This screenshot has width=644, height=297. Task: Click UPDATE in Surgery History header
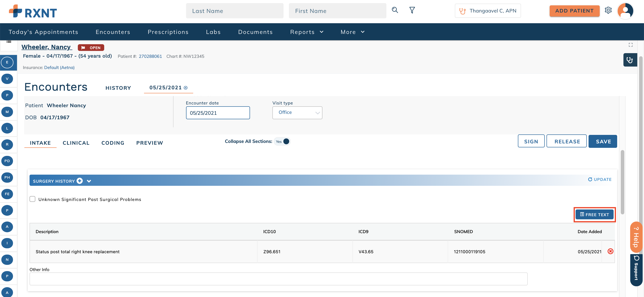pos(600,179)
